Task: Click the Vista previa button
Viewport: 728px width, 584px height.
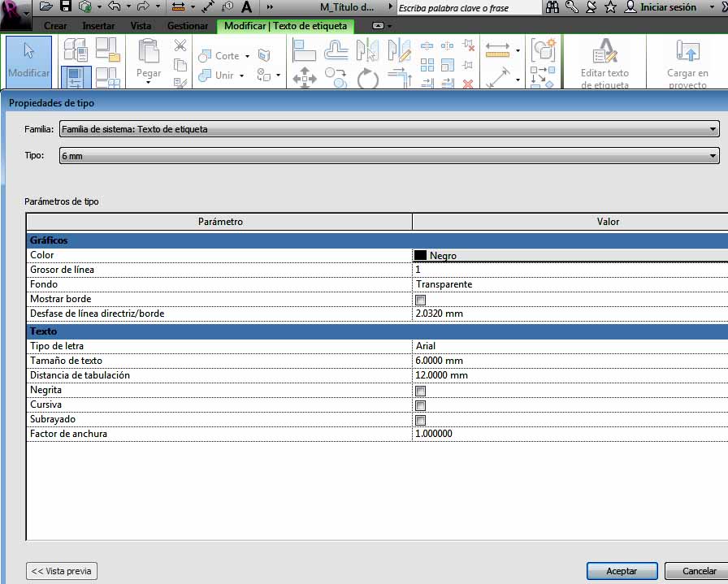Action: coord(62,571)
